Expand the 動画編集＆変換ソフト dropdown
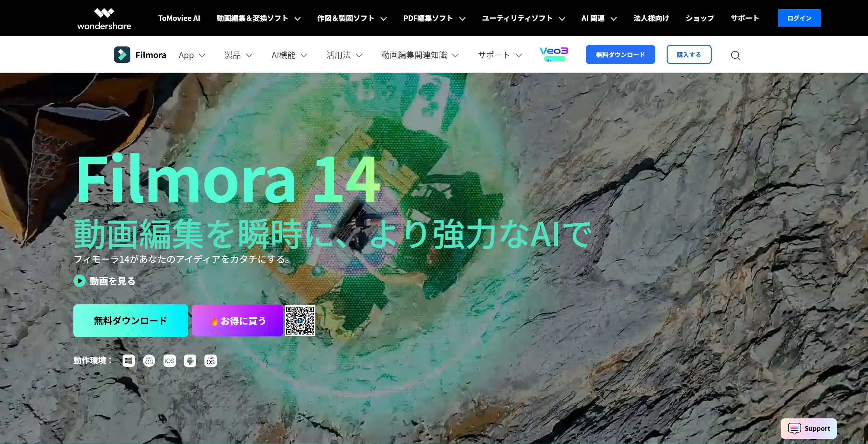 [x=258, y=18]
